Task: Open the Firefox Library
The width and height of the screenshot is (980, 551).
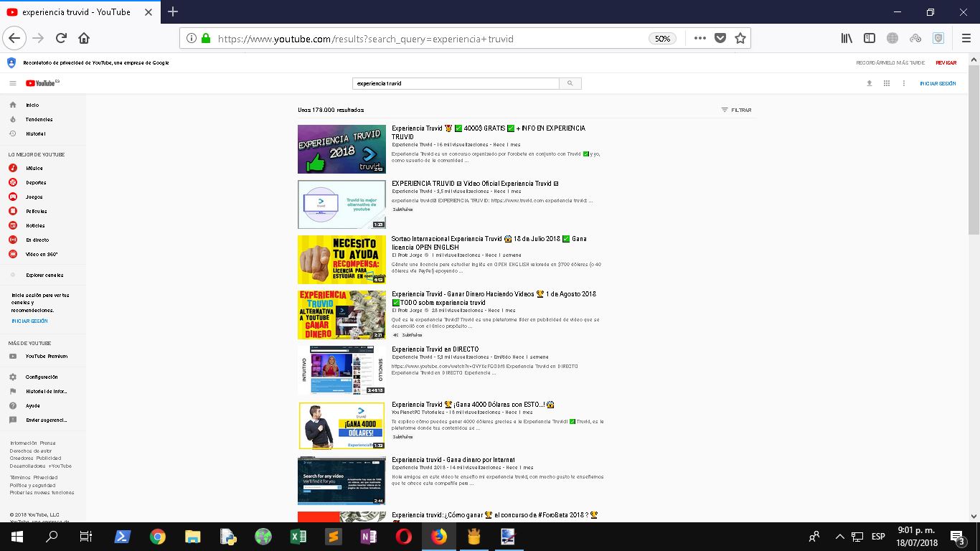Action: tap(847, 38)
